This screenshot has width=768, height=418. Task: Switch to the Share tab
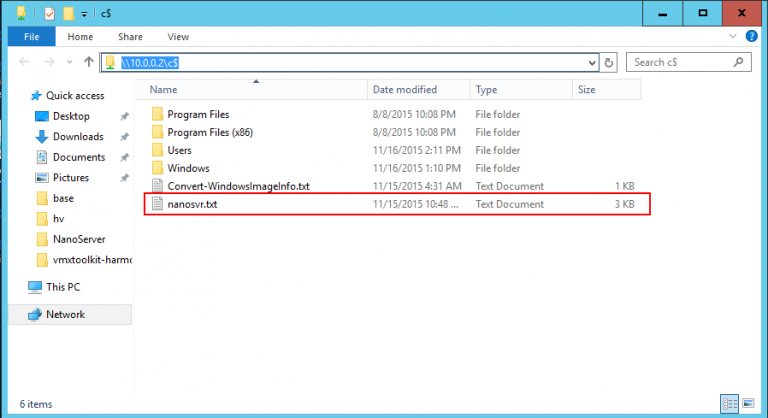pyautogui.click(x=129, y=37)
